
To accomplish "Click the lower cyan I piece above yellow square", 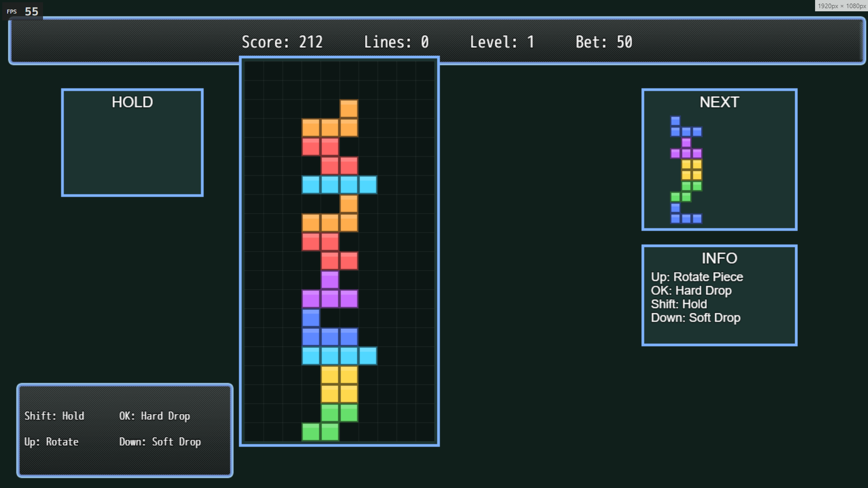I will pos(339,356).
